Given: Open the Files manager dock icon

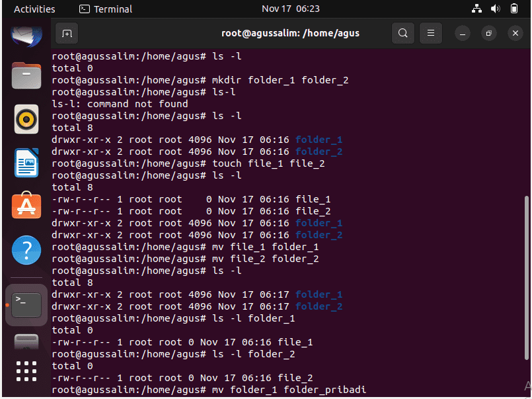Looking at the screenshot, I should tap(26, 75).
